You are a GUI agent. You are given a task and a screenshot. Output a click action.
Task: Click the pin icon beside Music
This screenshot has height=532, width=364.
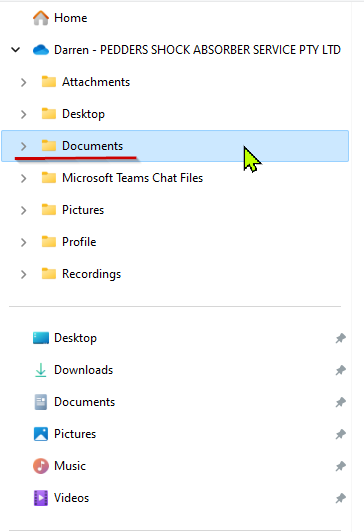341,466
